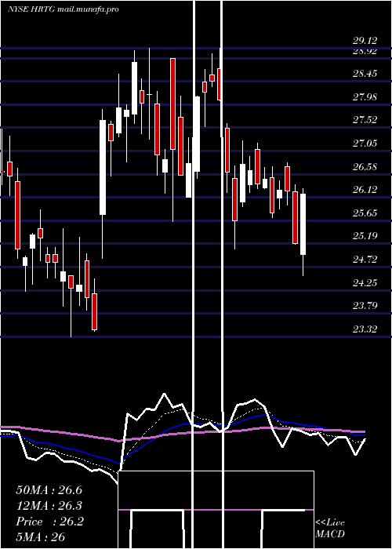The width and height of the screenshot is (392, 549).
Task: Select the 24.72 price axis label
Action: pyautogui.click(x=365, y=260)
